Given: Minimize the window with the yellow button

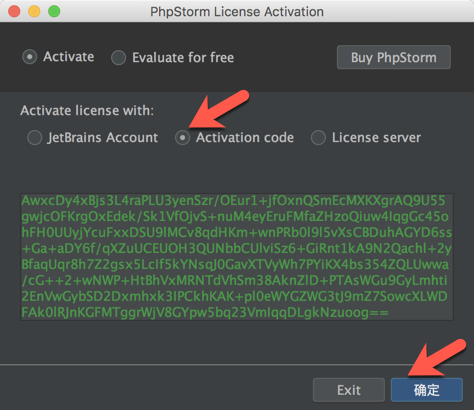Looking at the screenshot, I should coord(34,11).
